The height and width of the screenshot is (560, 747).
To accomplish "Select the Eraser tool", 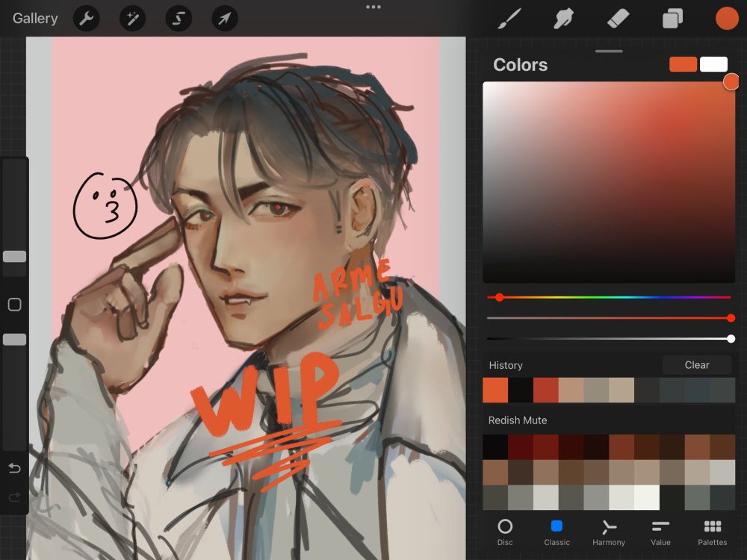I will [x=619, y=19].
